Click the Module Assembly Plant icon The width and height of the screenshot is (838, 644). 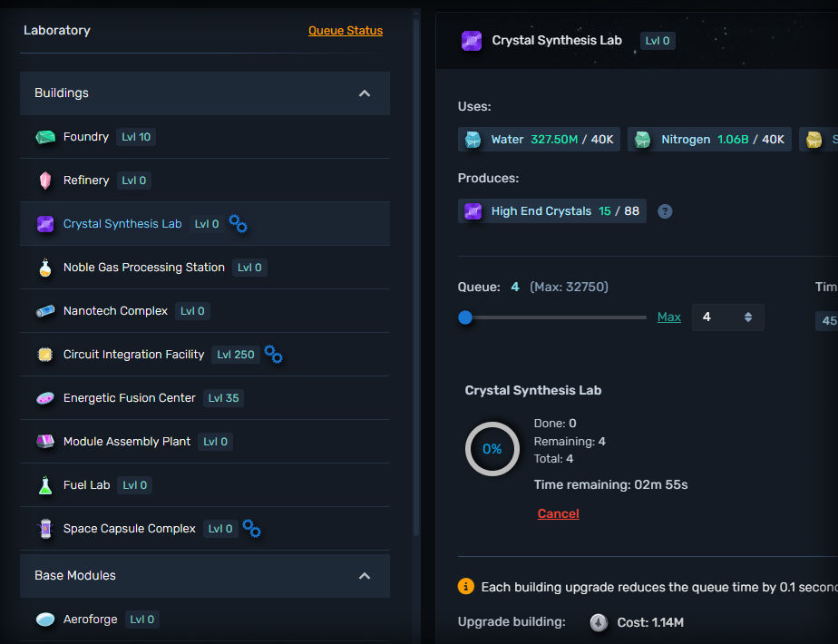tap(45, 442)
